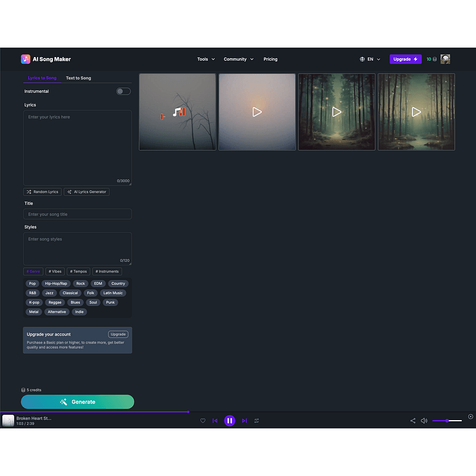Add the Rock genre tag
Image resolution: width=476 pixels, height=476 pixels.
coord(80,284)
